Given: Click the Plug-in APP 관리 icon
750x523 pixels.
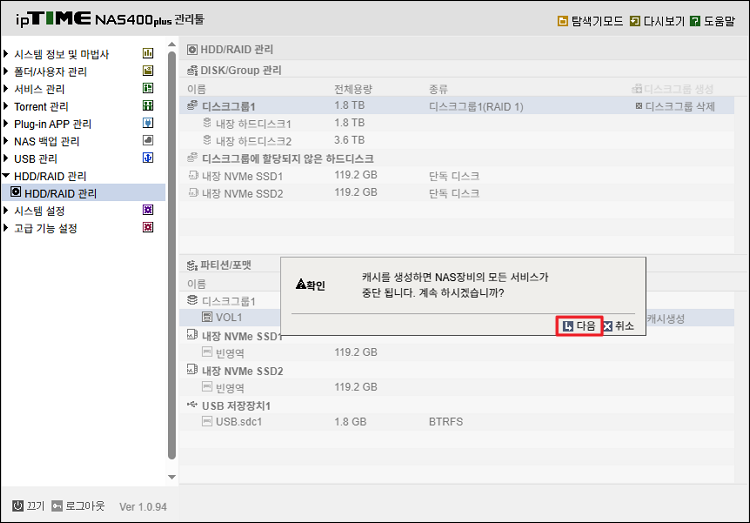Looking at the screenshot, I should coord(148,124).
